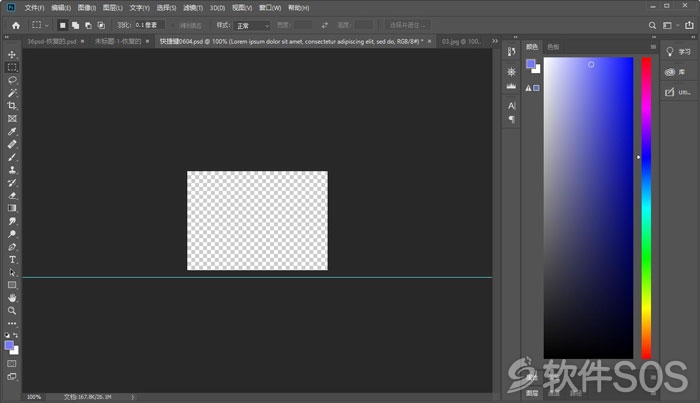Select the Zoom tool
The width and height of the screenshot is (700, 403).
[12, 311]
